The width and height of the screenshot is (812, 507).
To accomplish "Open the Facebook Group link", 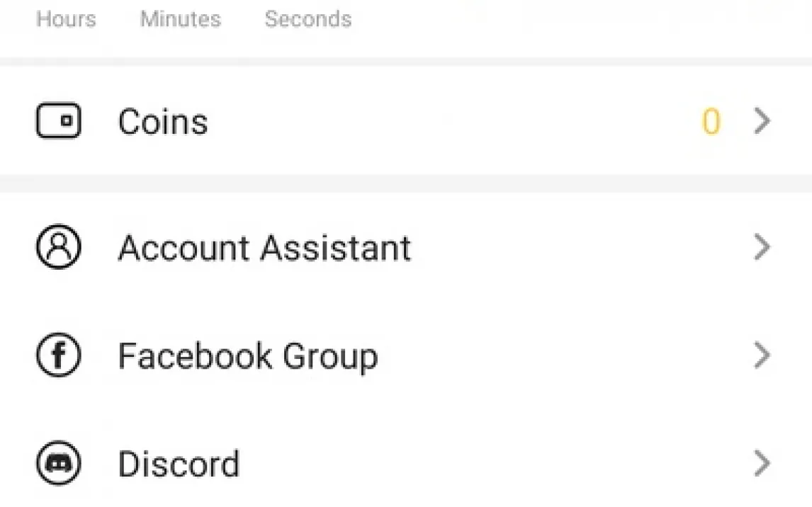I will (247, 356).
